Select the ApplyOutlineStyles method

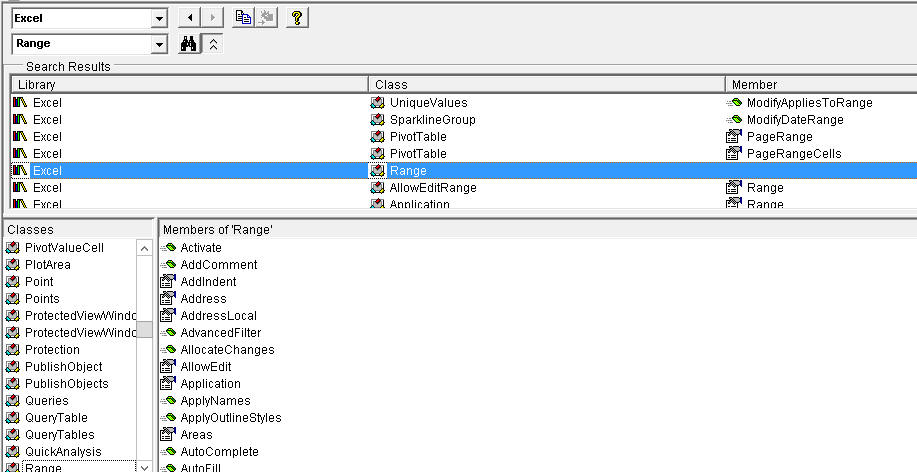pyautogui.click(x=231, y=418)
